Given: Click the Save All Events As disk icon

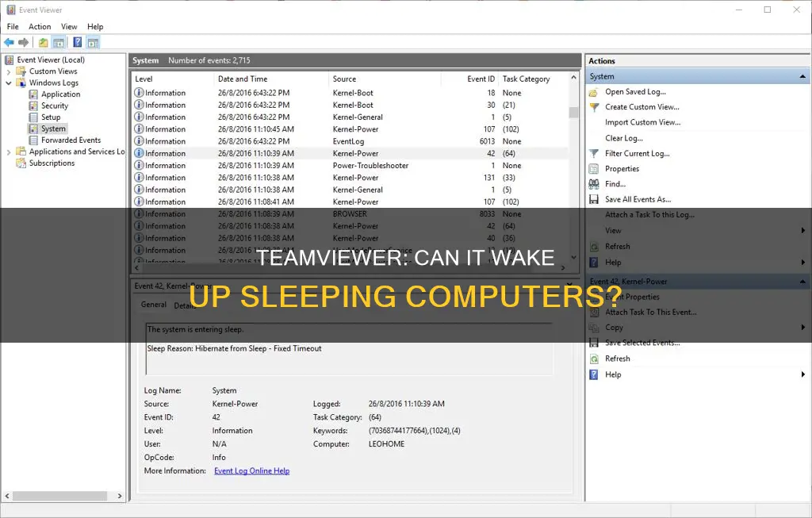Looking at the screenshot, I should [x=594, y=199].
